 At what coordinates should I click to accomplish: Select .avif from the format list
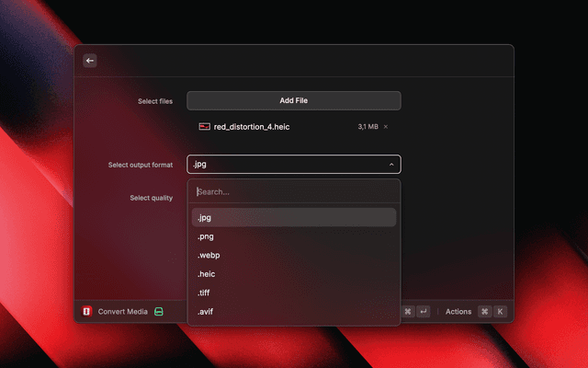pos(294,312)
